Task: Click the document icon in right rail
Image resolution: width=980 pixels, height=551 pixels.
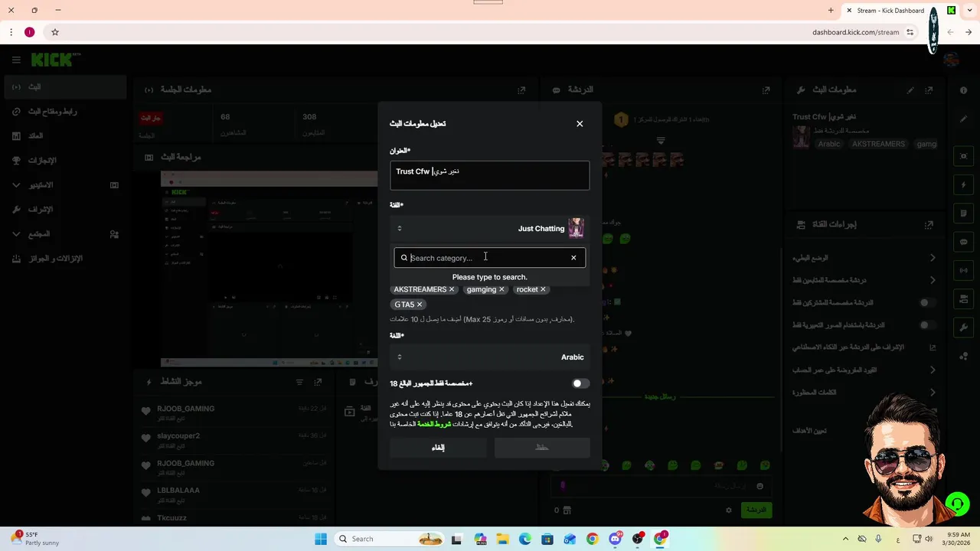Action: click(x=964, y=214)
